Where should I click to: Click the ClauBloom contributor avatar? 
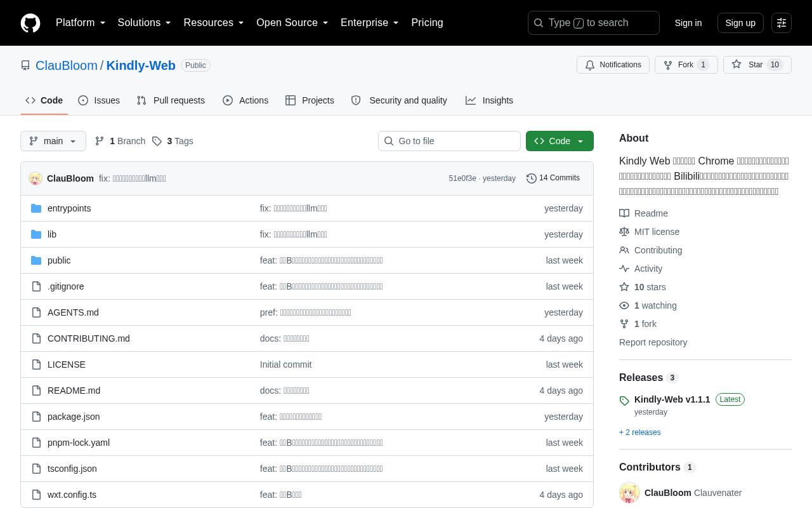pos(629,493)
